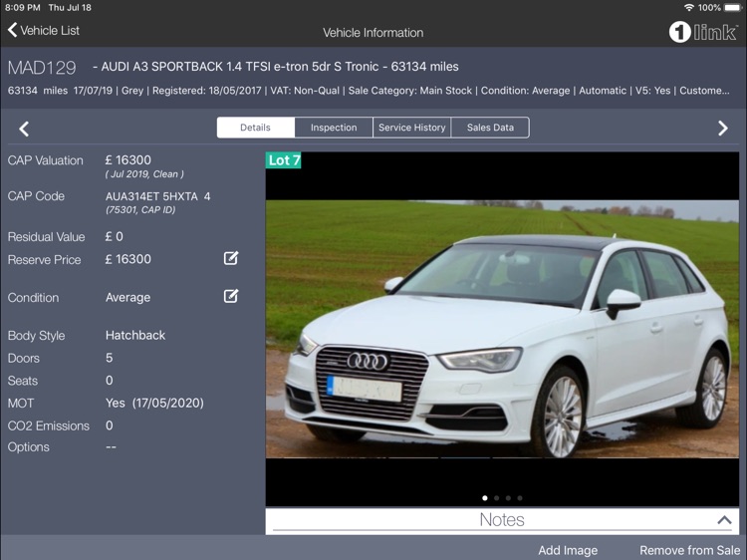
Task: Tap the MAD129 registration text
Action: click(x=42, y=68)
